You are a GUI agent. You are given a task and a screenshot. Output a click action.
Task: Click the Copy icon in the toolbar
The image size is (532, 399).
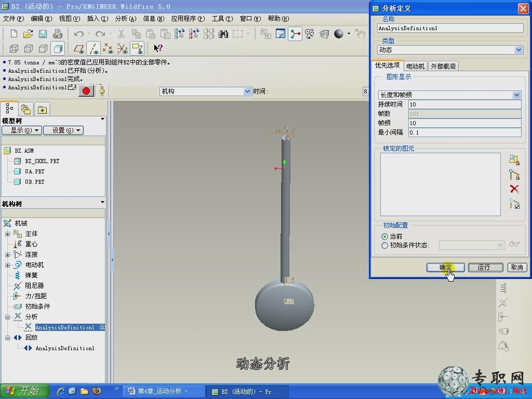click(136, 34)
